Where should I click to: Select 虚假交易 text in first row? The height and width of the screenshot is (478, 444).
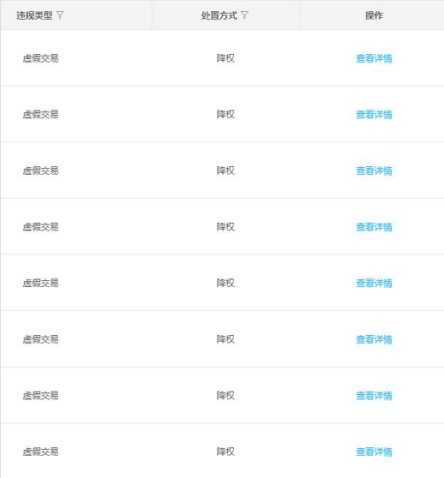pyautogui.click(x=40, y=58)
